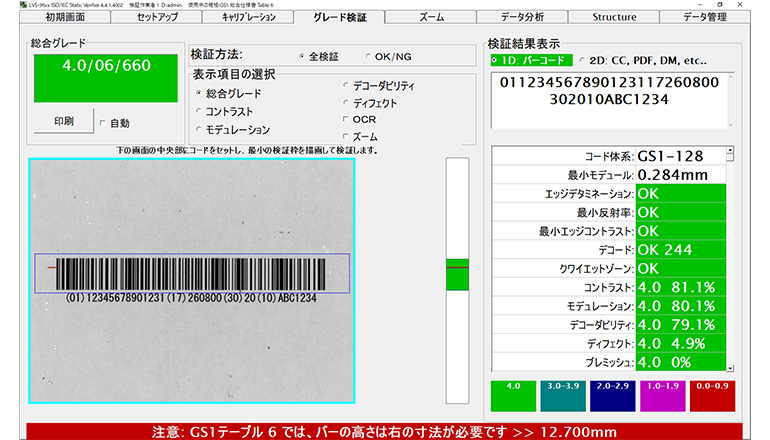Click the デコーダビリティ 4.0 79.1% cell
The image size is (770, 440).
tap(681, 325)
